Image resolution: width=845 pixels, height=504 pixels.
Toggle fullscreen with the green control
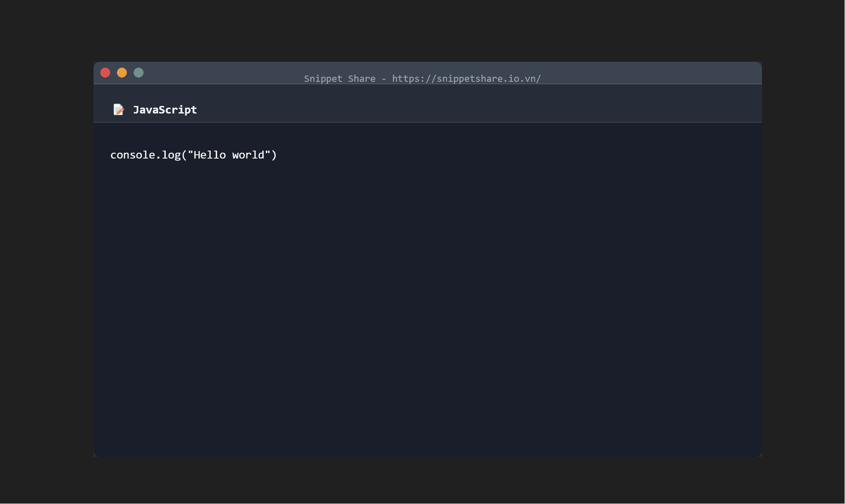point(139,72)
